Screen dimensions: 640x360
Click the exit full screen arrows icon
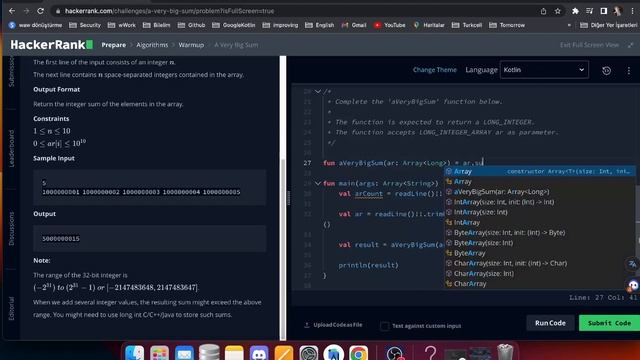631,45
